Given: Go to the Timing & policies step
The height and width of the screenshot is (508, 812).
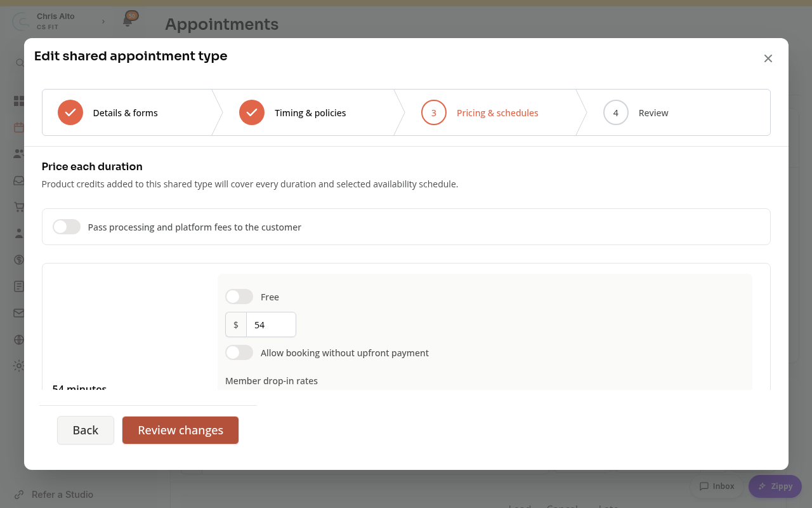Looking at the screenshot, I should coord(308,112).
